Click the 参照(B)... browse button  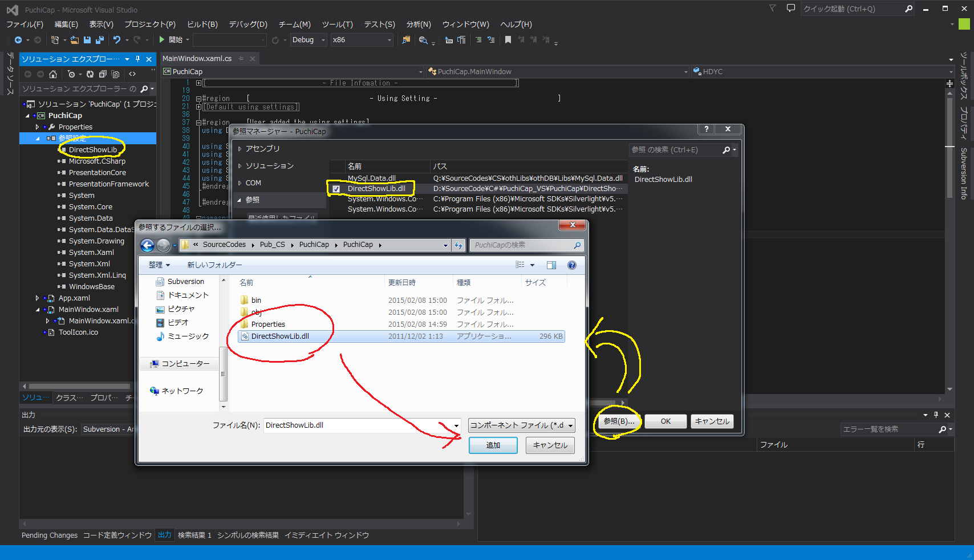[x=619, y=421]
